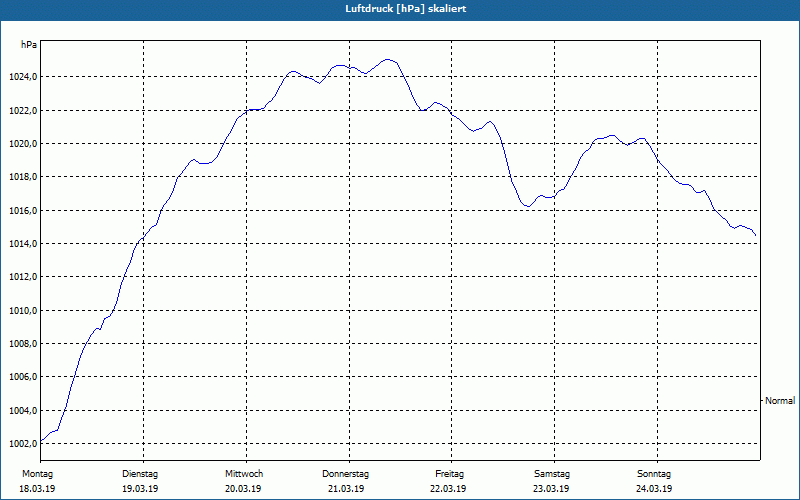This screenshot has height=500, width=800.
Task: Select the 1014,0 axis value
Action: pos(23,244)
